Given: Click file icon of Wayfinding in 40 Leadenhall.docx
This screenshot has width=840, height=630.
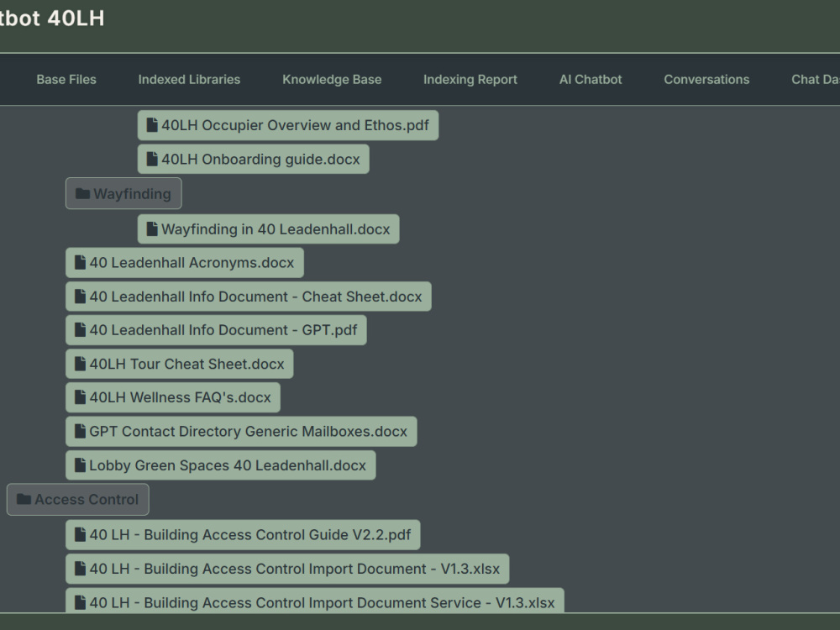Looking at the screenshot, I should pyautogui.click(x=152, y=228).
